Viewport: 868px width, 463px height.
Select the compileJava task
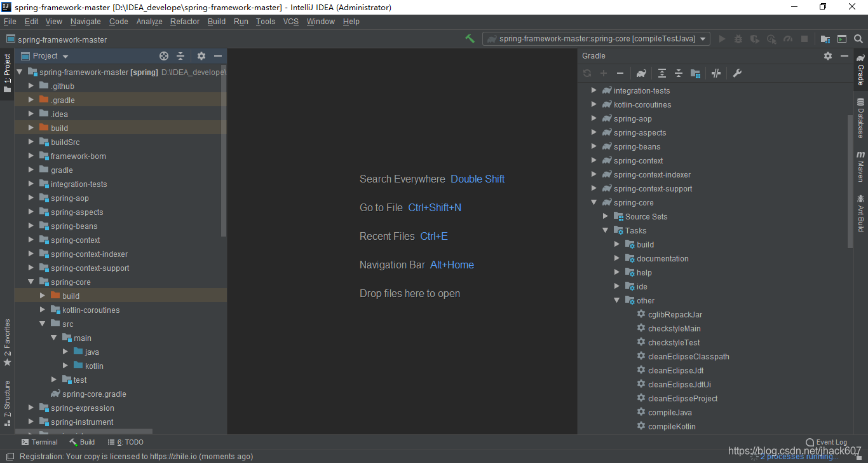pos(670,412)
